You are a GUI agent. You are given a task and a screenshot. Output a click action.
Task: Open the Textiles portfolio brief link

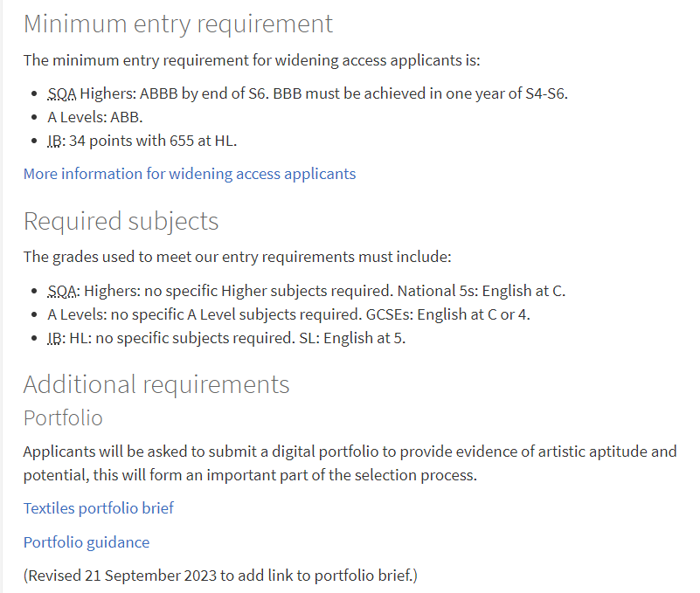coord(98,508)
